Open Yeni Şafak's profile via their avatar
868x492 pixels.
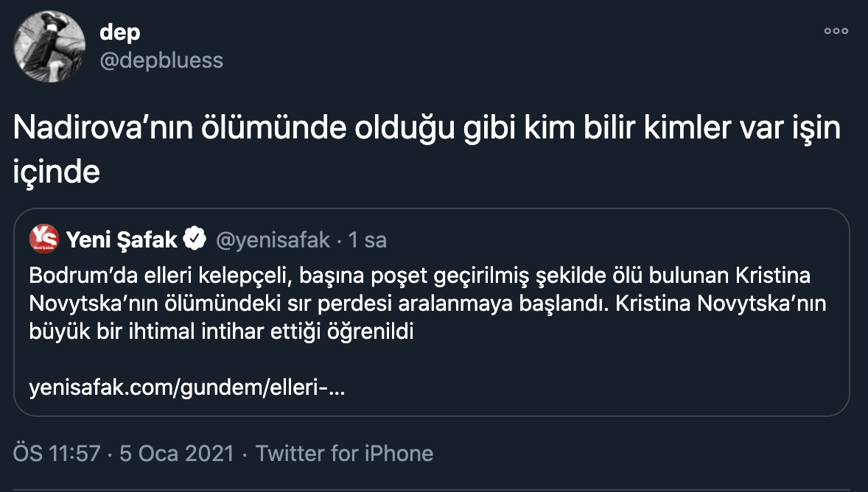point(42,238)
